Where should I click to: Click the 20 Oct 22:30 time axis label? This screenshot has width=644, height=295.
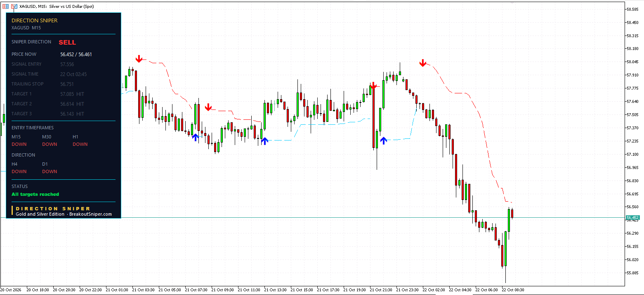coord(90,290)
